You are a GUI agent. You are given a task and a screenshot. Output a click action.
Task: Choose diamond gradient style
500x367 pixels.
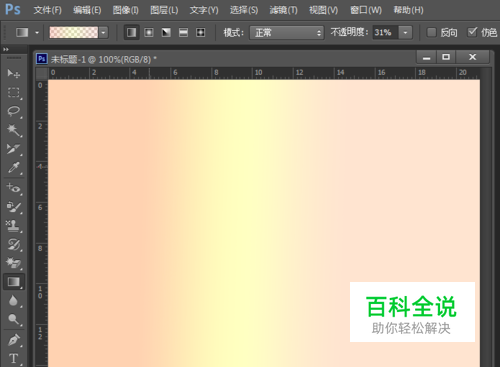200,32
